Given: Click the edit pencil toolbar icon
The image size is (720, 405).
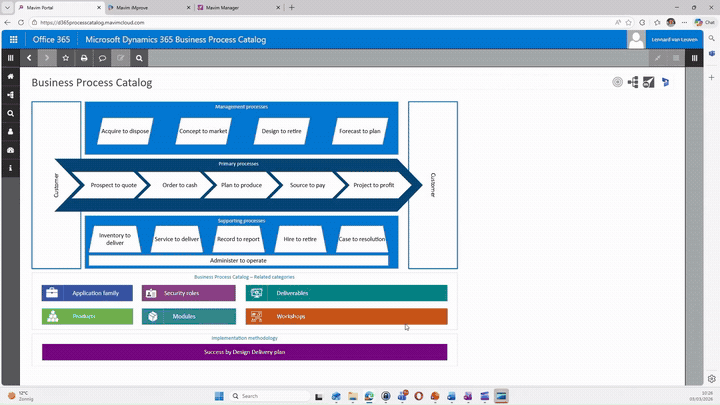Looking at the screenshot, I should pos(121,58).
